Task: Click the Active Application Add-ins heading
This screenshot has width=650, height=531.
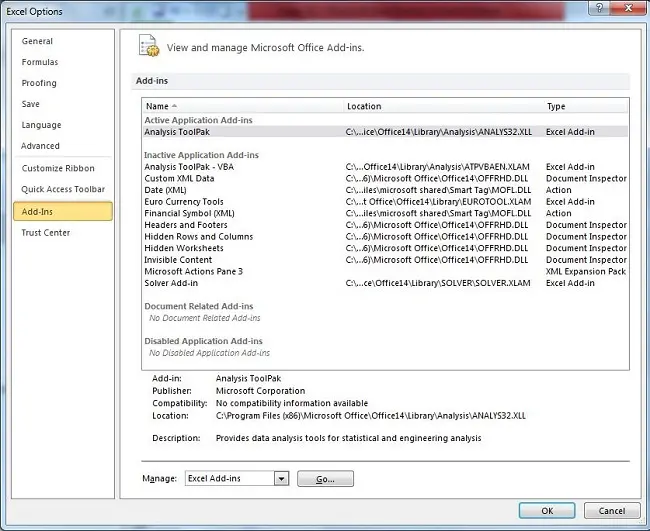Action: click(x=198, y=120)
